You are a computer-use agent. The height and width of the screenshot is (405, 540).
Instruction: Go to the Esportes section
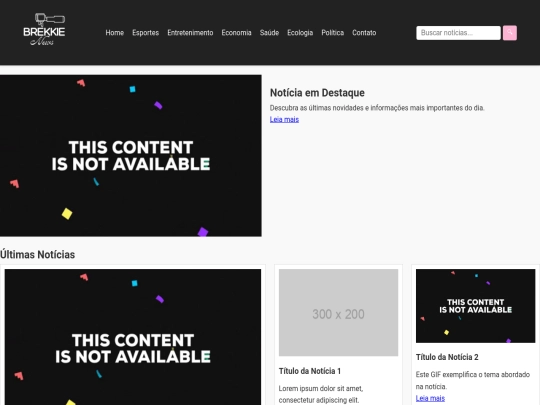(x=145, y=33)
